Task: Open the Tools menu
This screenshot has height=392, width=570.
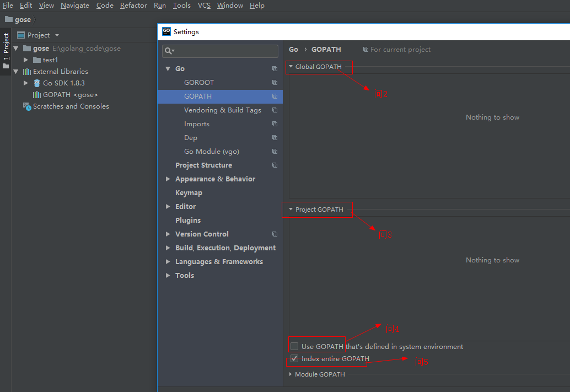Action: pyautogui.click(x=182, y=6)
